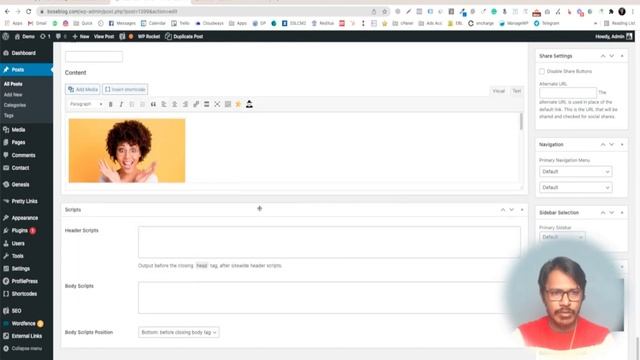
Task: Open Add New under Posts submenu
Action: pyautogui.click(x=13, y=95)
